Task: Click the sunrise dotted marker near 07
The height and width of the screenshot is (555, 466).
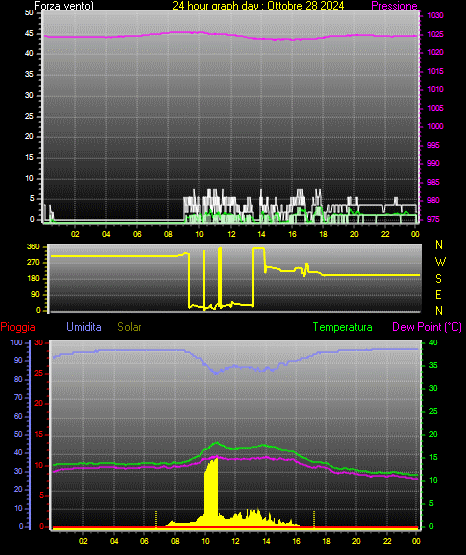Action: pos(156,519)
